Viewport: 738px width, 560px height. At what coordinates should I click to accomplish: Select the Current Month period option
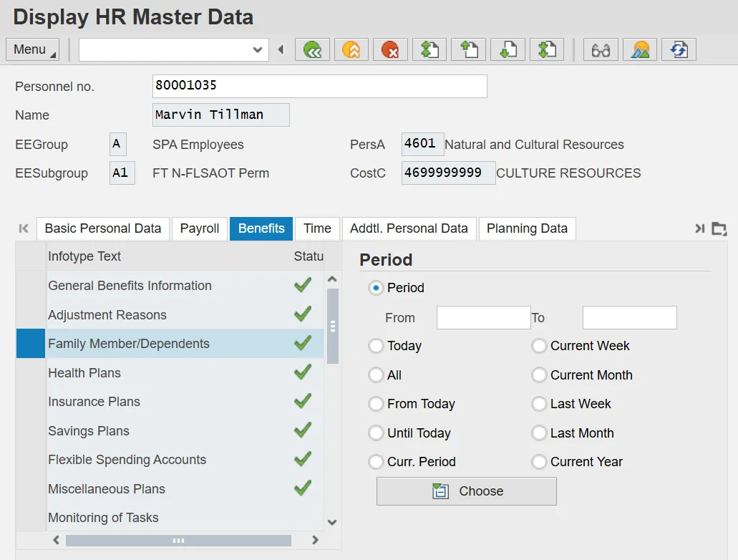click(x=539, y=375)
